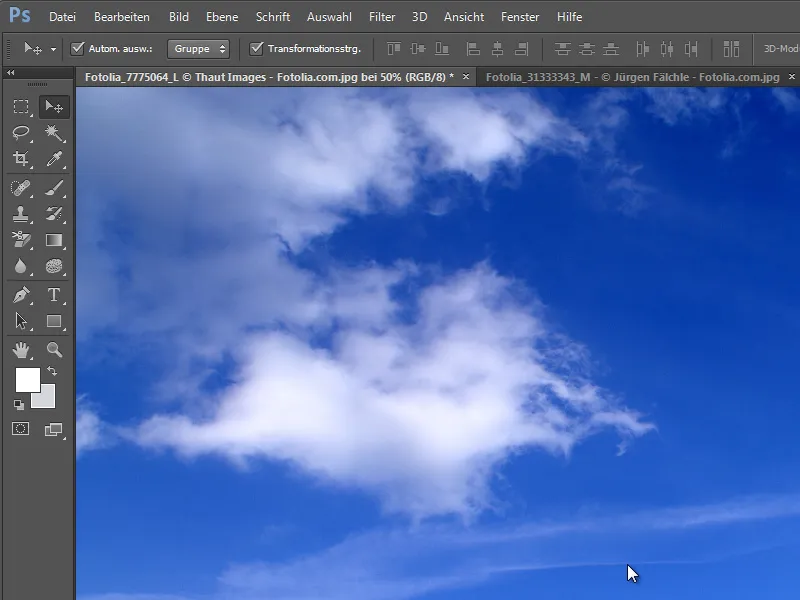Open the Ansicht menu

point(464,17)
